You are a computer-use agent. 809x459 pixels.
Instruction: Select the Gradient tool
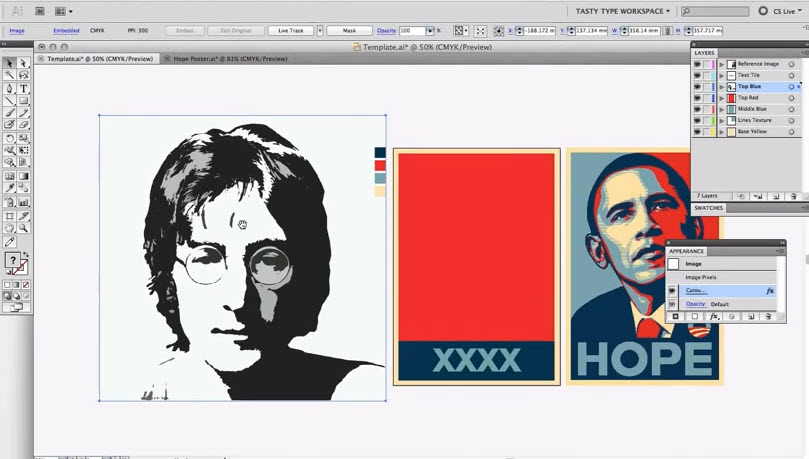[x=23, y=176]
